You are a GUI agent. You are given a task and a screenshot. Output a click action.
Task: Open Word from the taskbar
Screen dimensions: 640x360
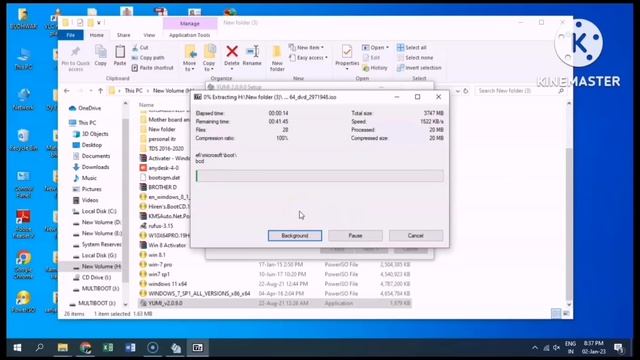131,347
